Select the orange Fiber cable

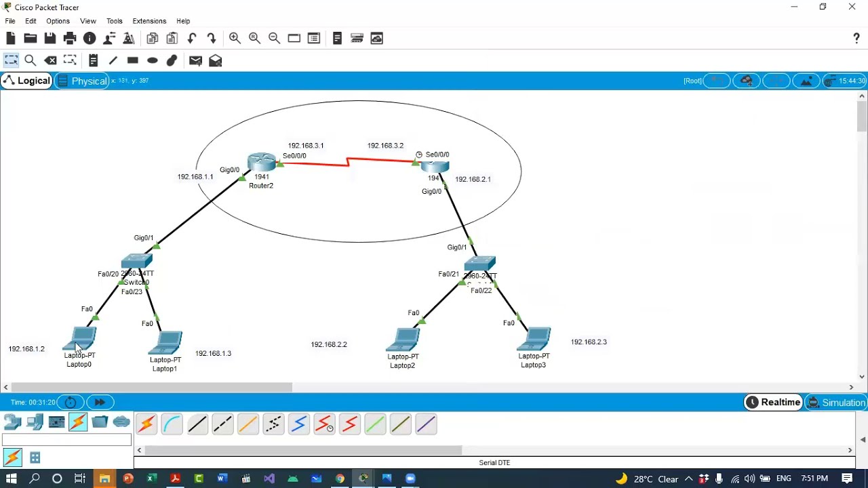248,425
